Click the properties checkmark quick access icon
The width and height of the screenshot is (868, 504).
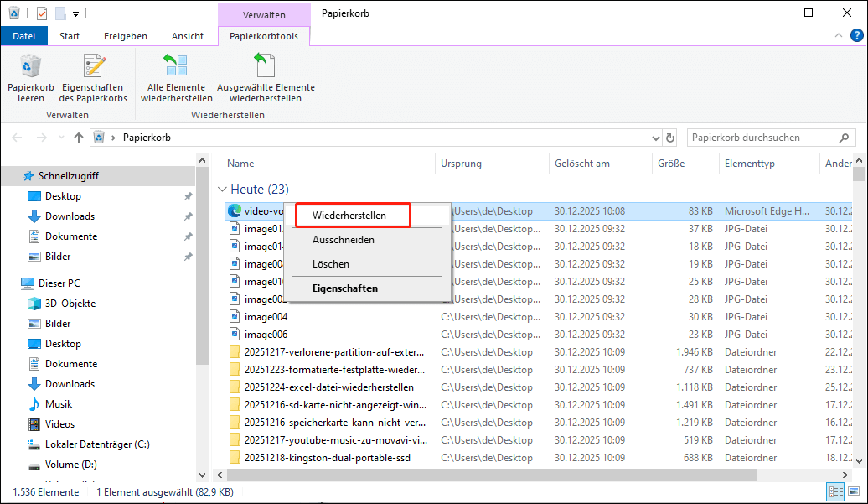[x=42, y=13]
